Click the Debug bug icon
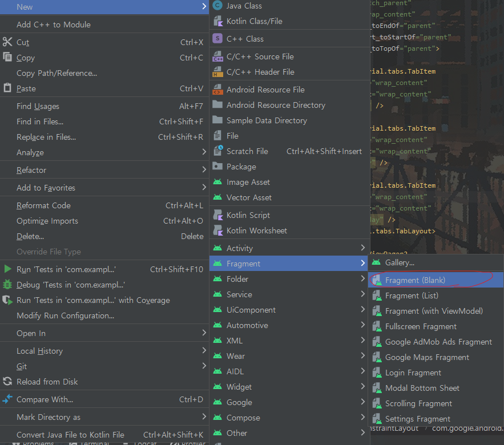 pos(7,284)
